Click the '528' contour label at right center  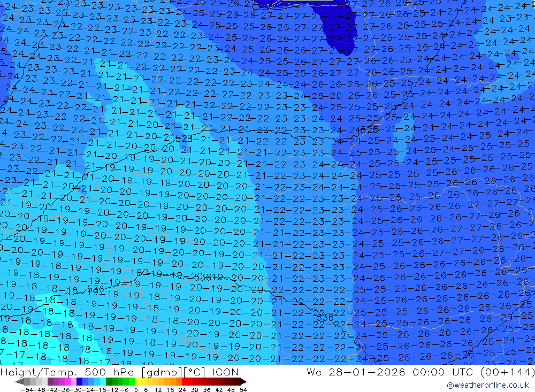point(369,129)
